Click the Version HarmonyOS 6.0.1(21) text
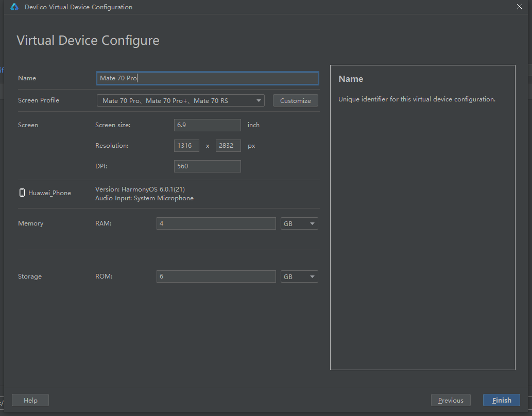The width and height of the screenshot is (532, 416). pos(140,189)
